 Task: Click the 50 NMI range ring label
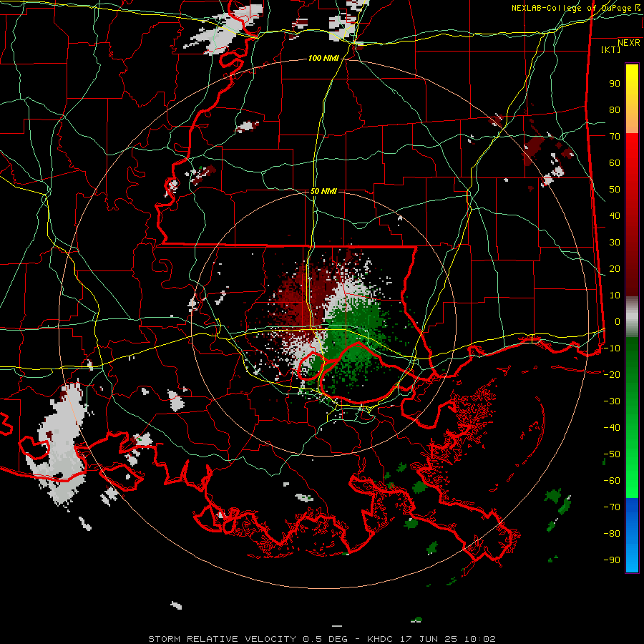(323, 191)
